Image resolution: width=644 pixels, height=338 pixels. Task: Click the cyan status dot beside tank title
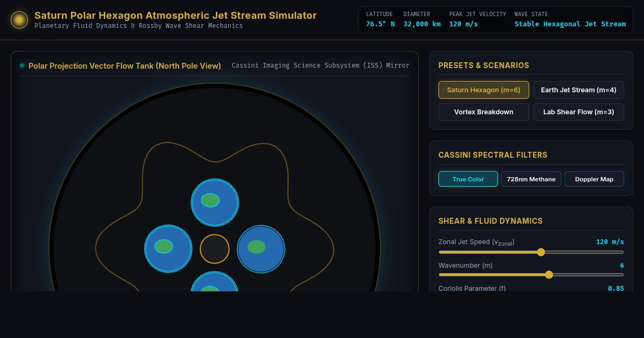(x=22, y=65)
